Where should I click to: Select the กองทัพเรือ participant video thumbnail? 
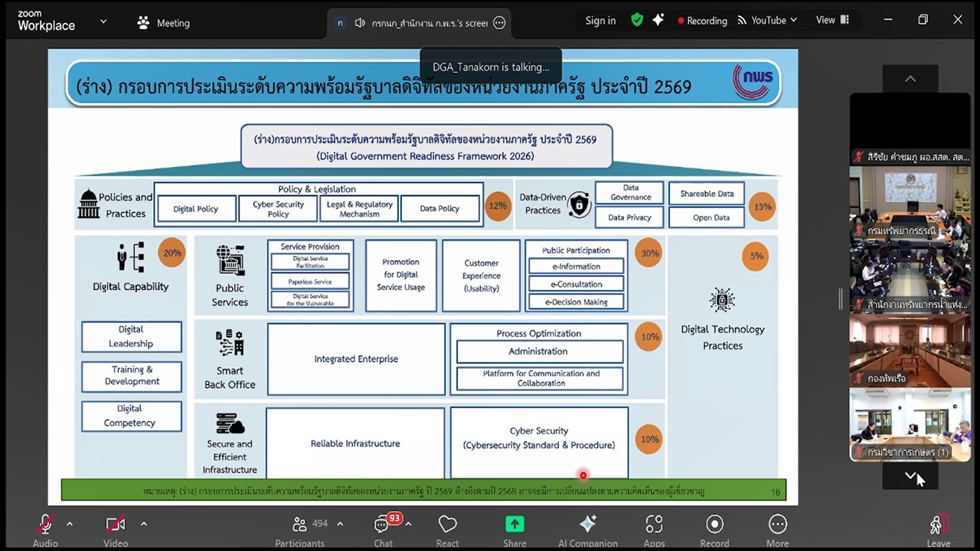pyautogui.click(x=910, y=350)
